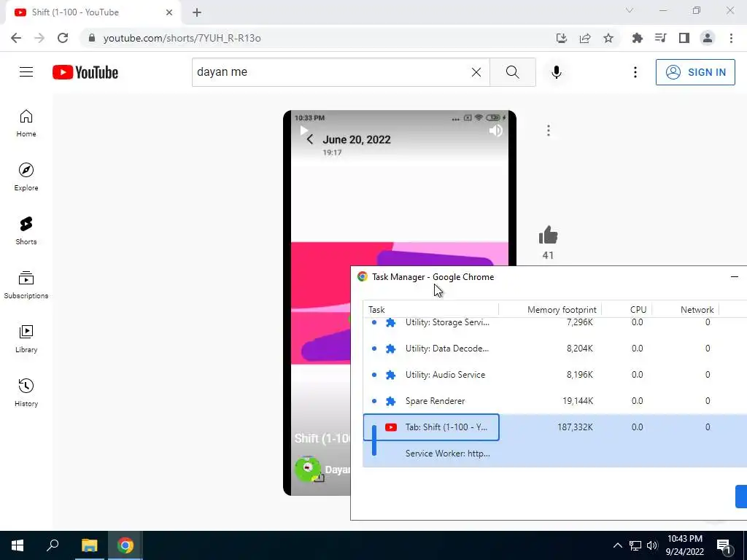Screen dimensions: 747x560
Task: Clear the search box text
Action: tap(476, 72)
